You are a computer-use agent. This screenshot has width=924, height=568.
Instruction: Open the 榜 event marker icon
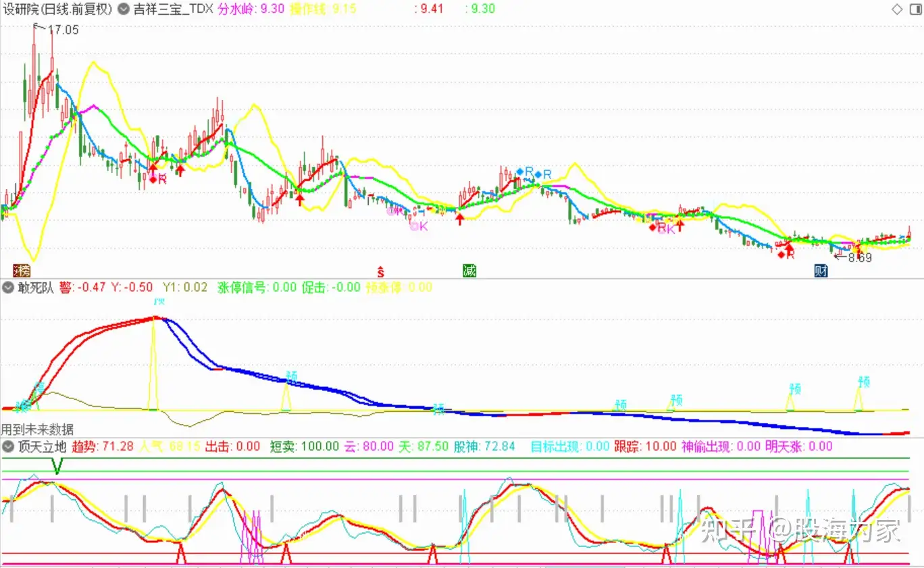coord(23,271)
